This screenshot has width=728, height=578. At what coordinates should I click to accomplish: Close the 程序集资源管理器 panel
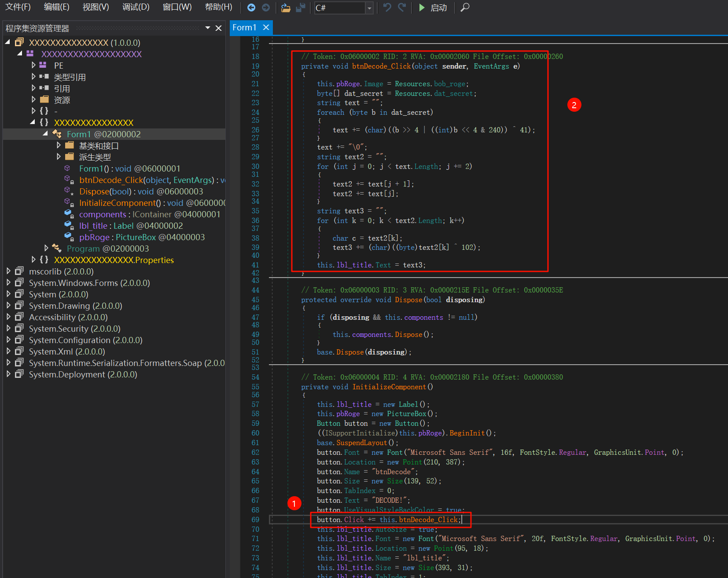tap(218, 28)
